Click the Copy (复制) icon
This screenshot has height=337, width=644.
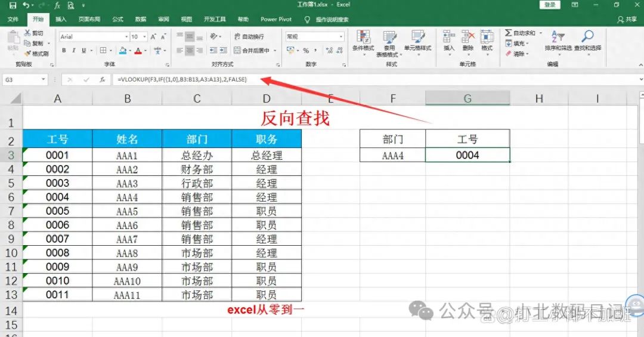coord(27,43)
